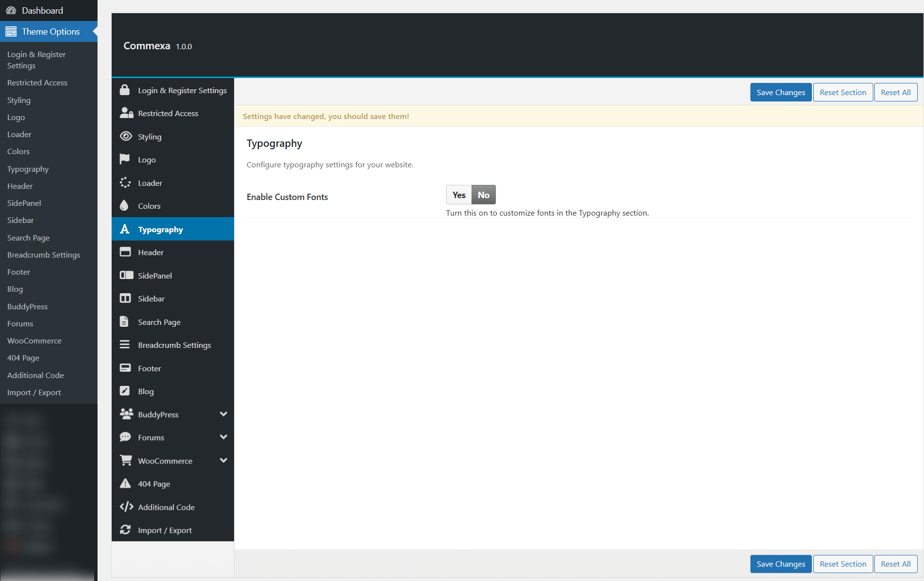The image size is (924, 581).
Task: Click the spinner icon beside Loader
Action: [125, 182]
